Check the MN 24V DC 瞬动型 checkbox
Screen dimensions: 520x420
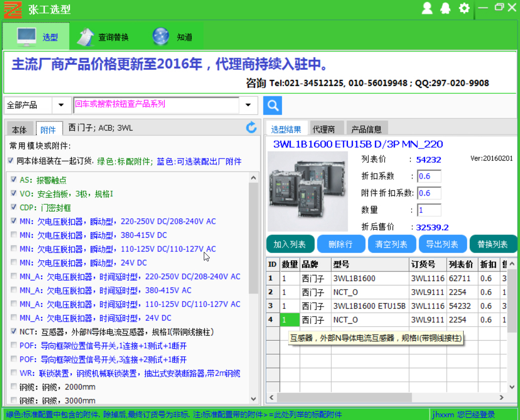13,262
